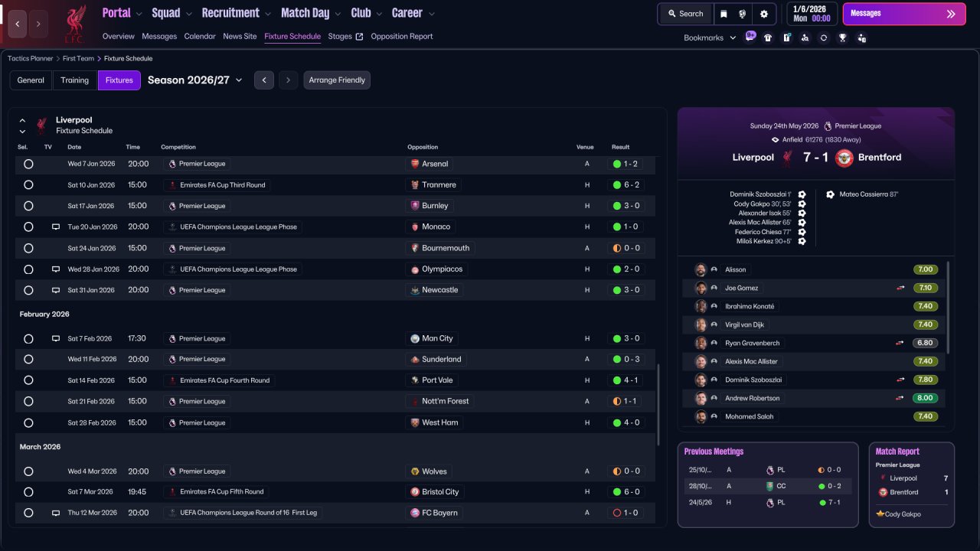Select the West Ham fixture radio button

pos(28,422)
